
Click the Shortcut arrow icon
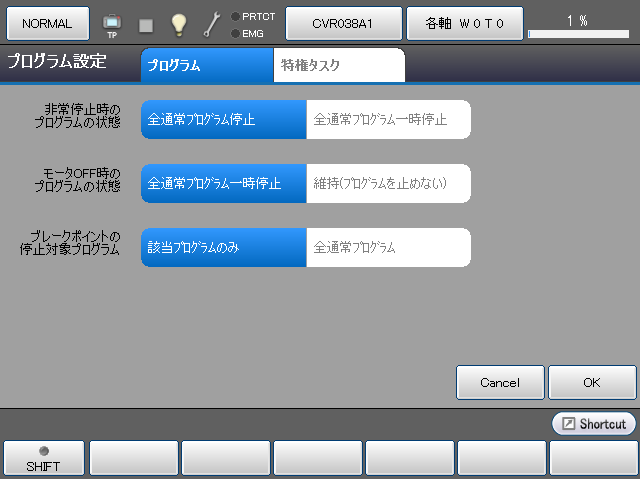coord(568,424)
